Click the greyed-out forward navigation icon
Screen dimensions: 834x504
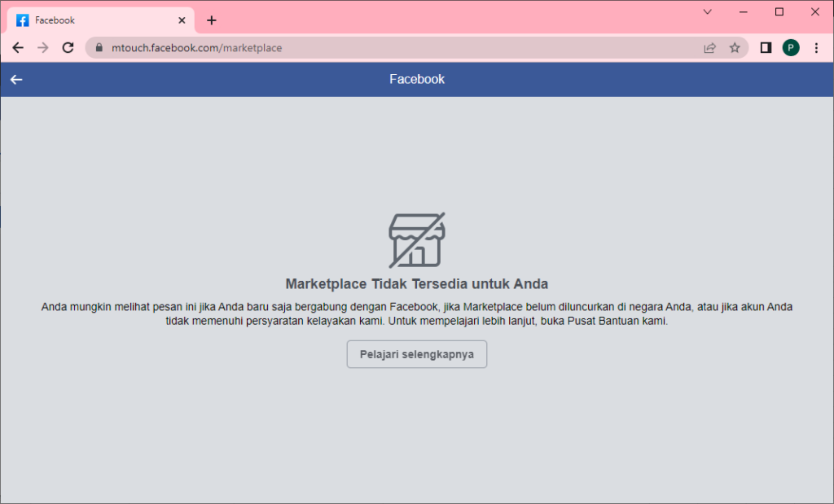(x=42, y=47)
